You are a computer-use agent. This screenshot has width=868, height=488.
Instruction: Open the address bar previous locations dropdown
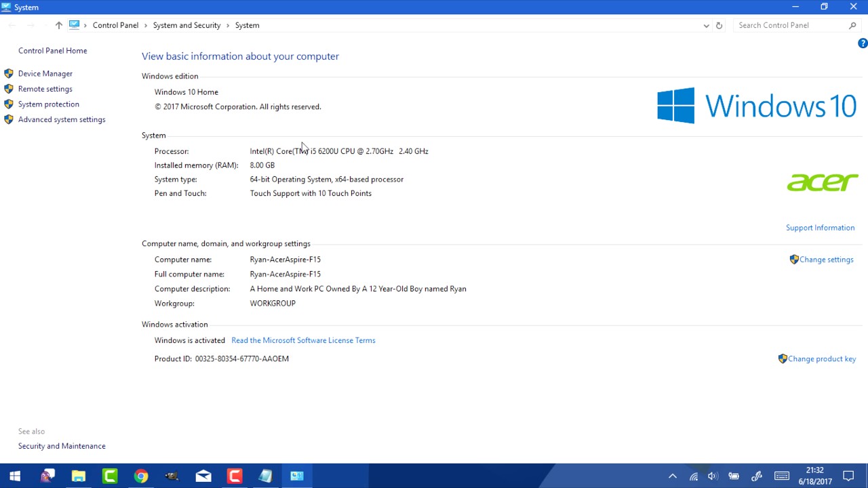coord(706,26)
